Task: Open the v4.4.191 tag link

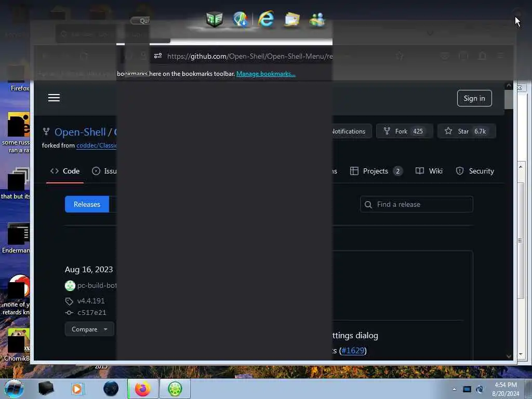Action: click(x=91, y=301)
